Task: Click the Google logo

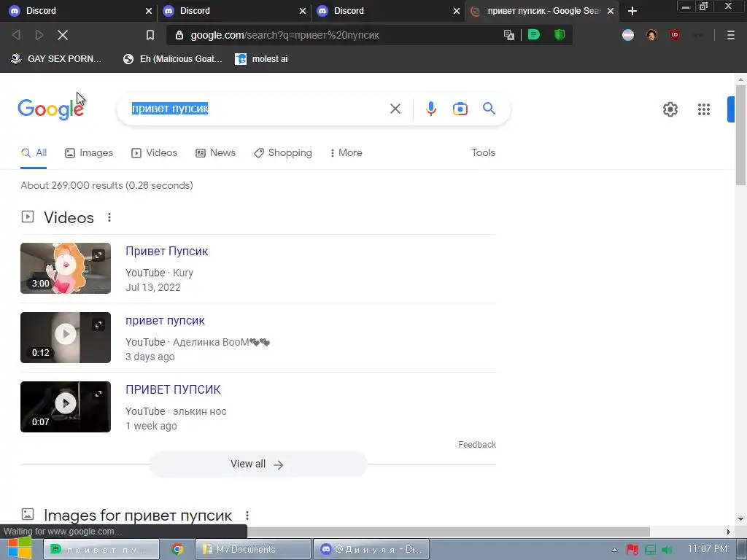Action: 50,109
